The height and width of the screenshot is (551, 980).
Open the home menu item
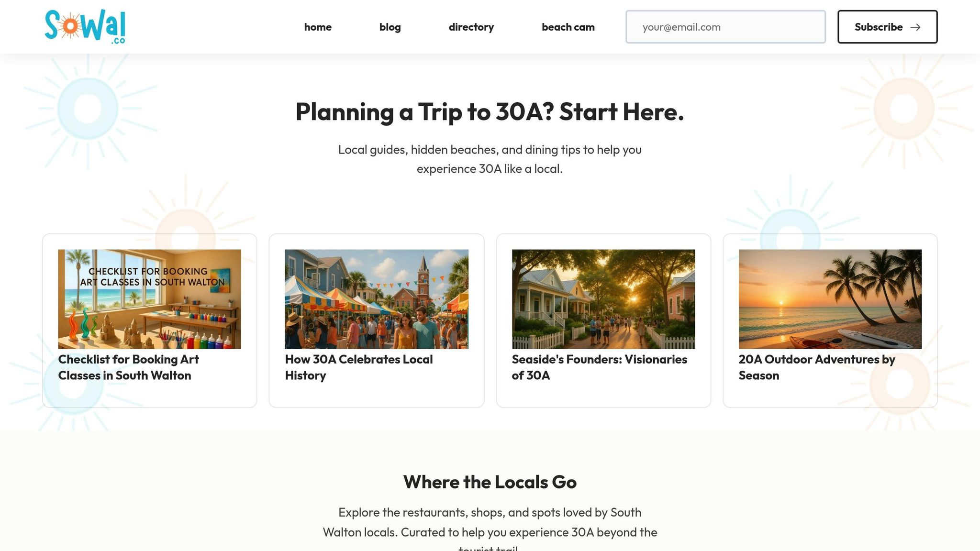(x=318, y=27)
